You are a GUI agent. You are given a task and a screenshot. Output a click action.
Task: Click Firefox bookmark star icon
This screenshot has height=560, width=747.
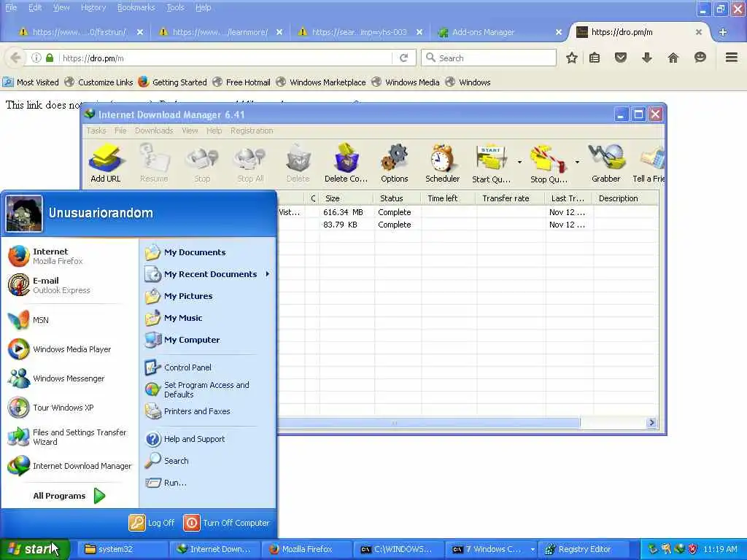[572, 58]
